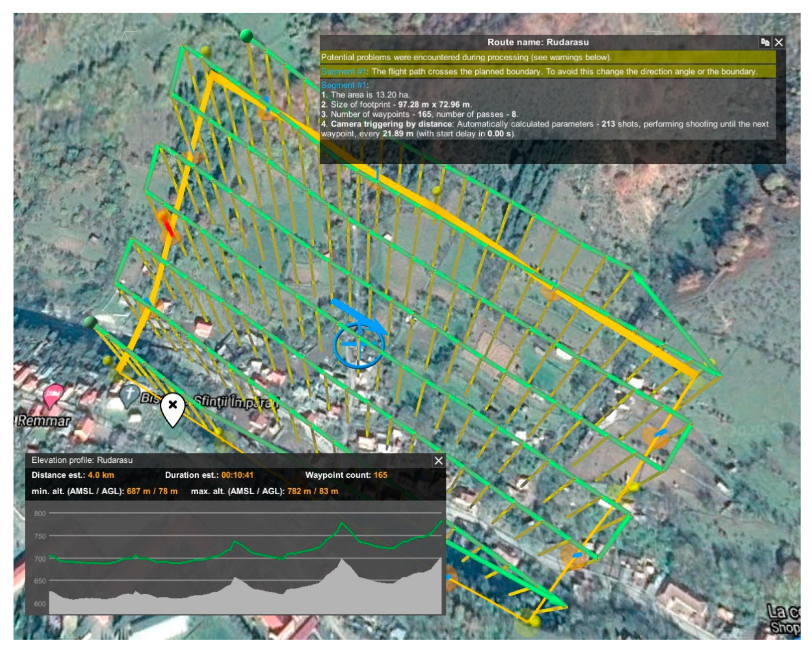Select the church marker icon with cross
Viewport: 812px width, 651px height.
pos(130,394)
